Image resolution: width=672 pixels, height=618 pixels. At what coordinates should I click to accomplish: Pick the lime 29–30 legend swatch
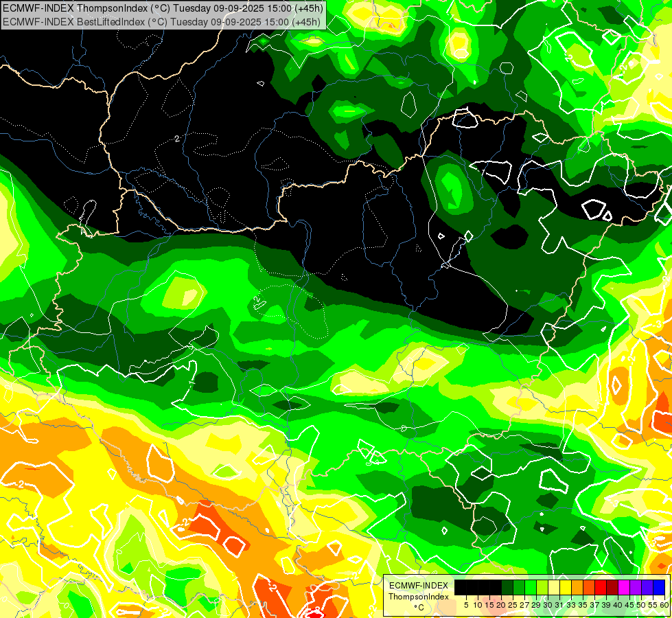click(x=542, y=587)
